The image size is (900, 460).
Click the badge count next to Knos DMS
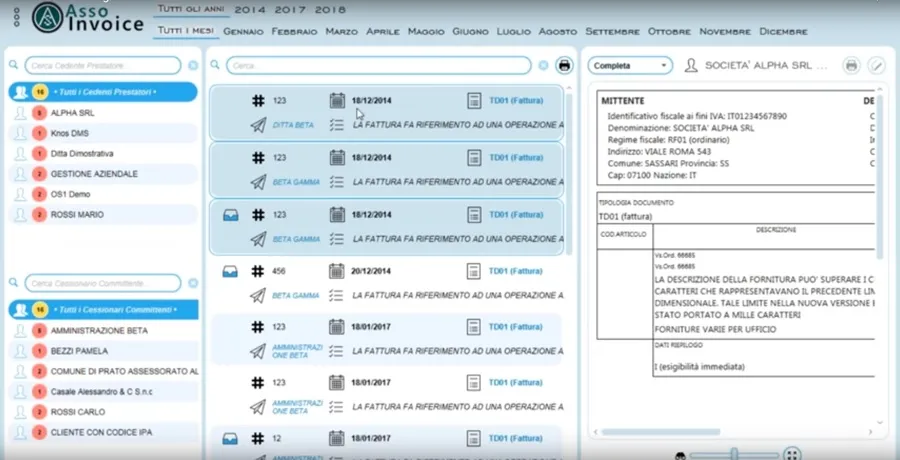pyautogui.click(x=39, y=133)
